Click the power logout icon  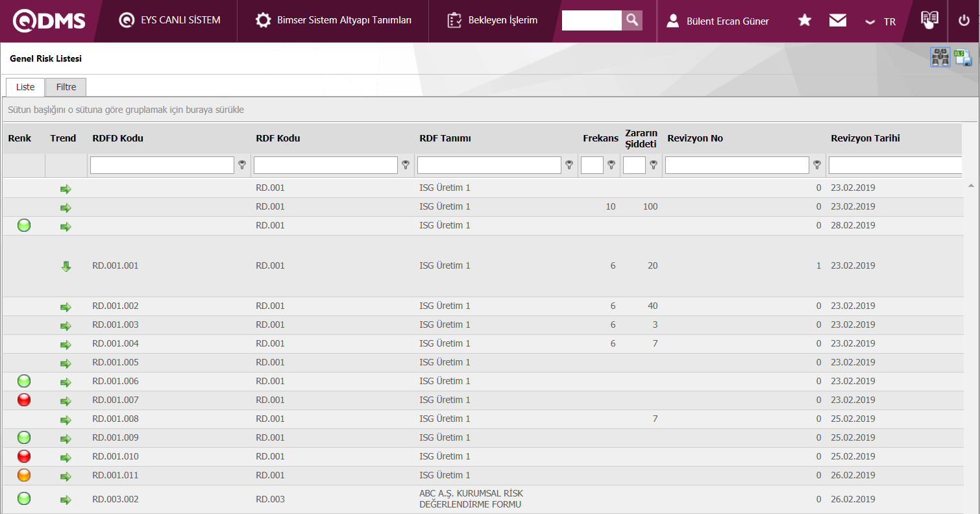pyautogui.click(x=964, y=21)
